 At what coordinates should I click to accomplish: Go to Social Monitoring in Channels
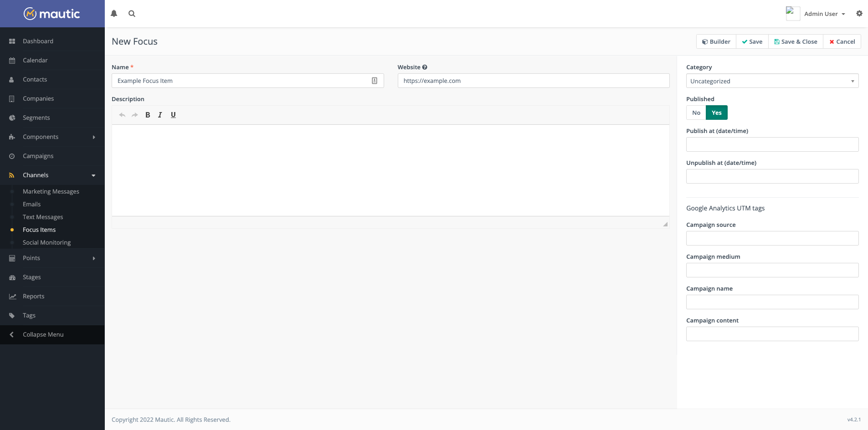(46, 243)
